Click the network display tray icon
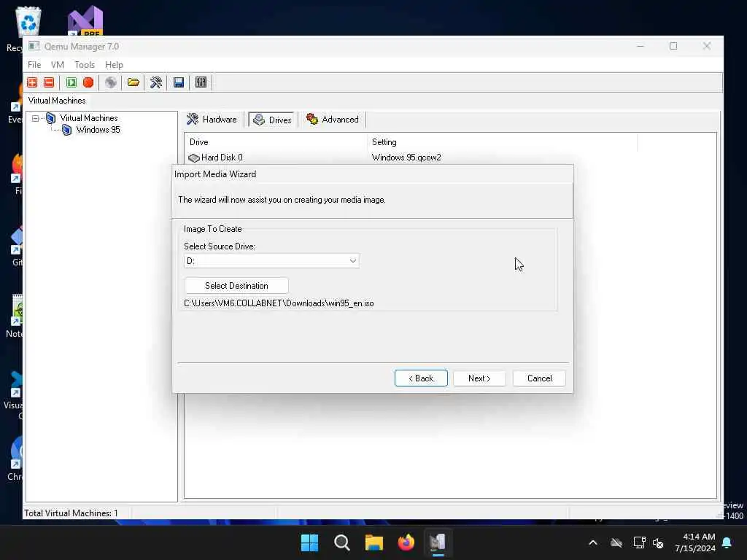 click(639, 542)
